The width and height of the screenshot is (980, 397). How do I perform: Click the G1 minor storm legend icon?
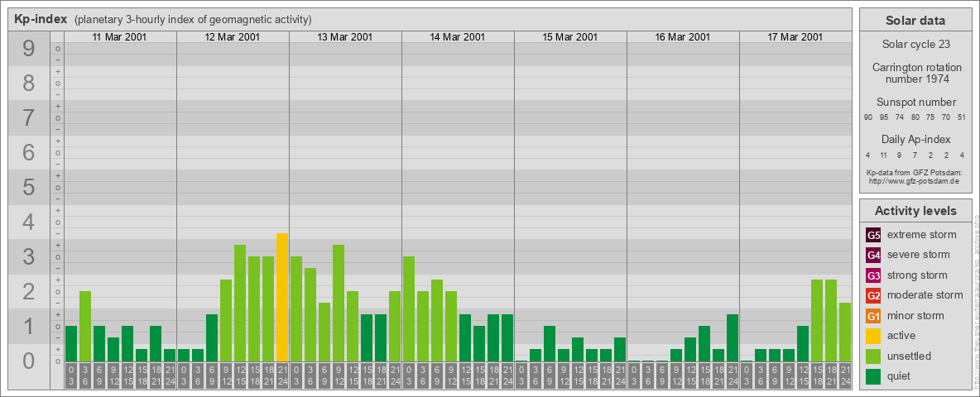873,316
